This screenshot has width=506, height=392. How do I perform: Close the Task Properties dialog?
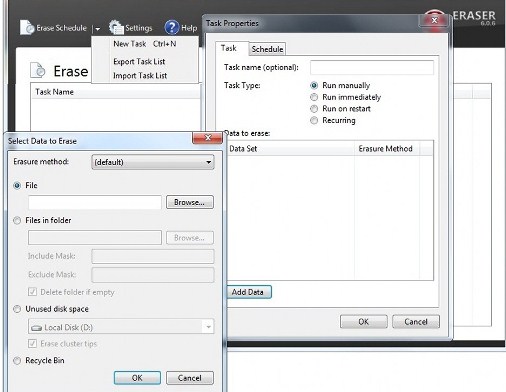click(434, 21)
